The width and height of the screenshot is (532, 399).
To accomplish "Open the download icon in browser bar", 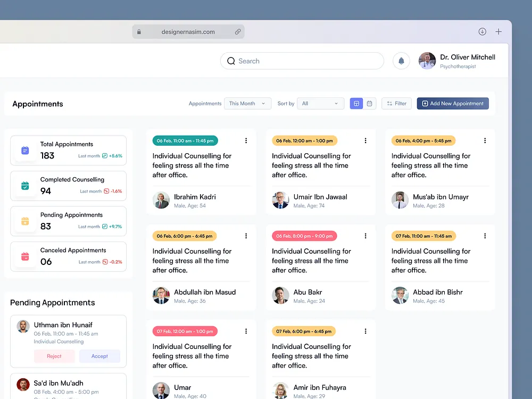I will click(x=482, y=31).
